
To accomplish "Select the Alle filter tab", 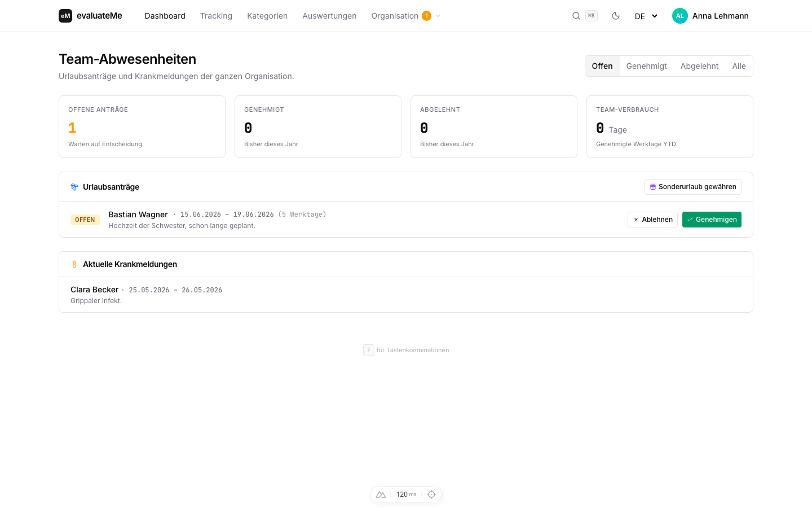I will coord(739,66).
